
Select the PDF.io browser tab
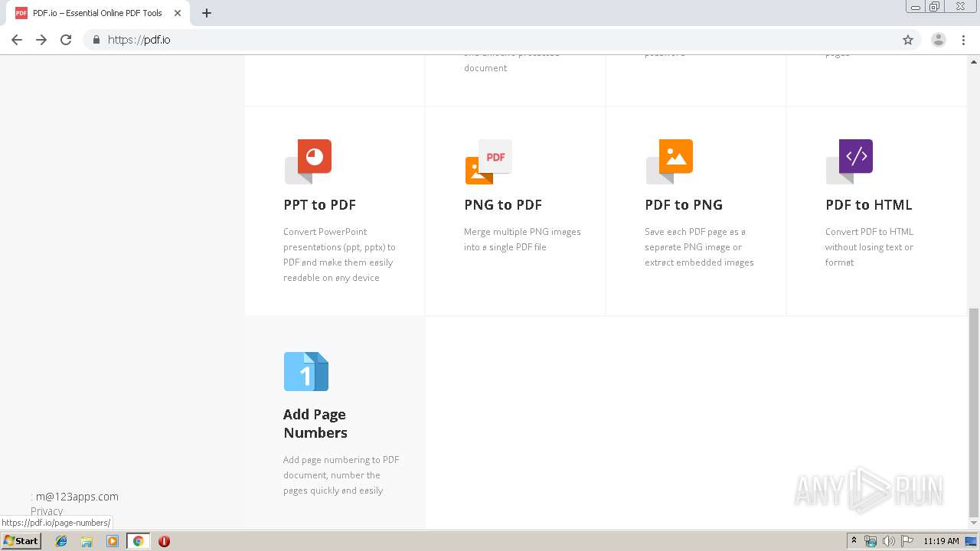(x=98, y=13)
